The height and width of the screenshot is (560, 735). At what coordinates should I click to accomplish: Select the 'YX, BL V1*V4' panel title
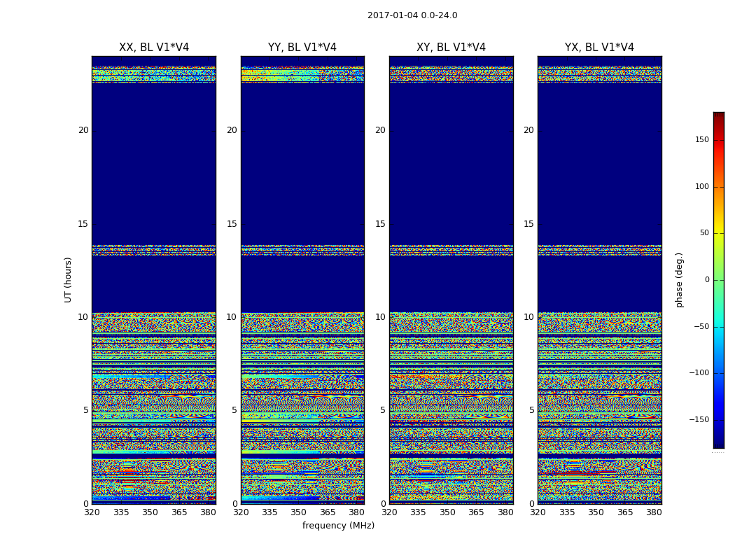coord(599,48)
